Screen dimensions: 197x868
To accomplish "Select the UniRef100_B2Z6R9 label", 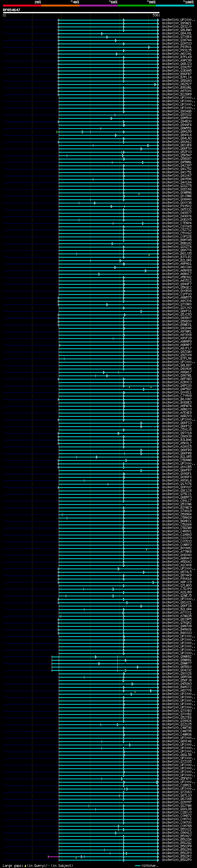I will (x=177, y=94).
